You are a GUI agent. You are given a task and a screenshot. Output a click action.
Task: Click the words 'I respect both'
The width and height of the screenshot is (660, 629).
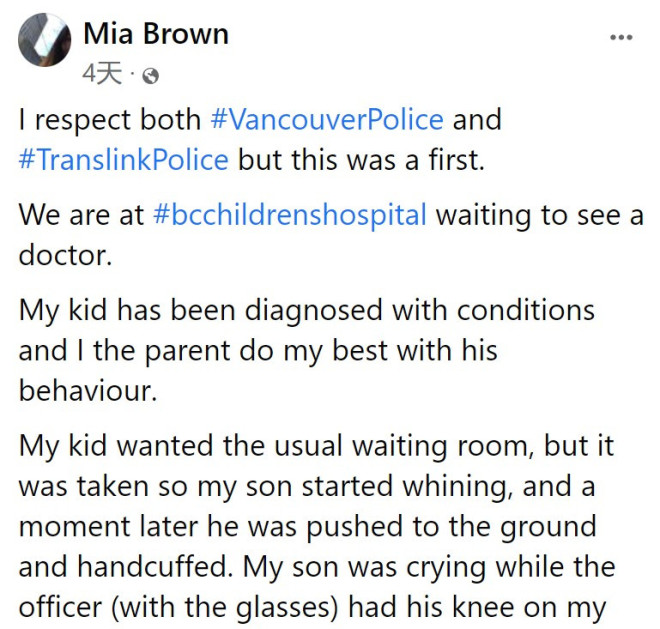pyautogui.click(x=110, y=120)
